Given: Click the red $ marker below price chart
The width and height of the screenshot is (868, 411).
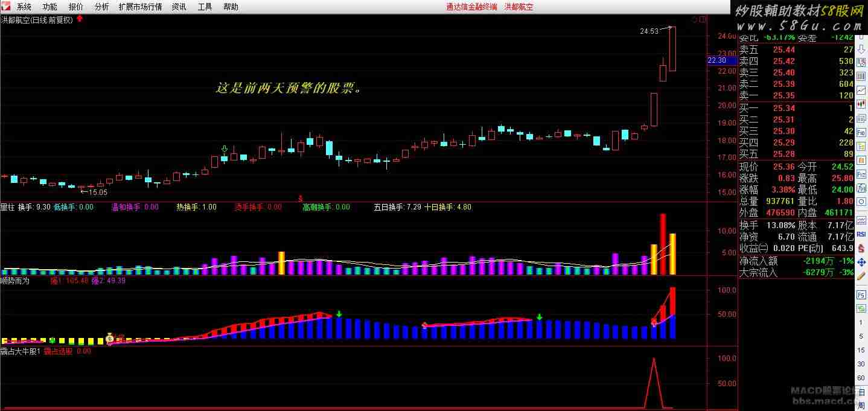Looking at the screenshot, I should click(x=301, y=198).
